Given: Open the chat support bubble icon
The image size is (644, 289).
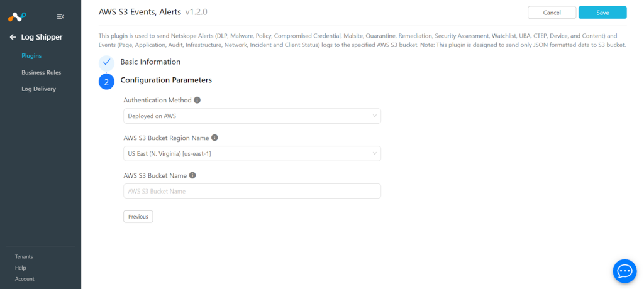Looking at the screenshot, I should click(625, 271).
